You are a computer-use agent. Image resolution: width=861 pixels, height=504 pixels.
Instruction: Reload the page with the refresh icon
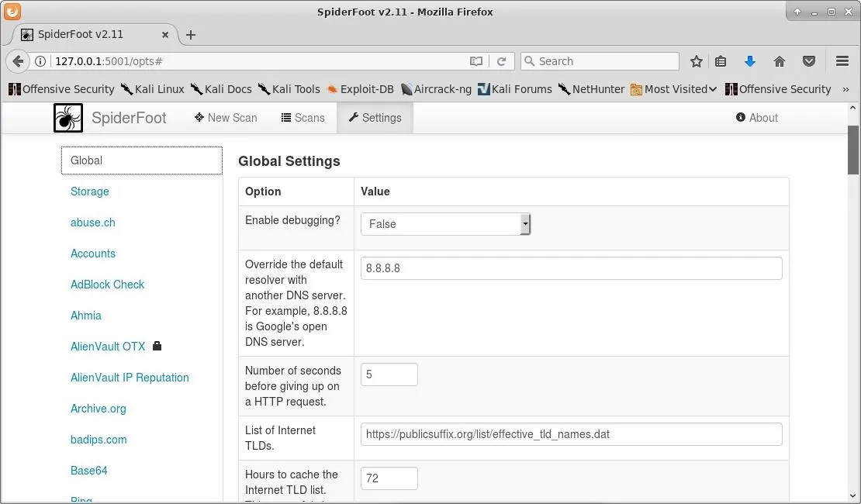[501, 61]
